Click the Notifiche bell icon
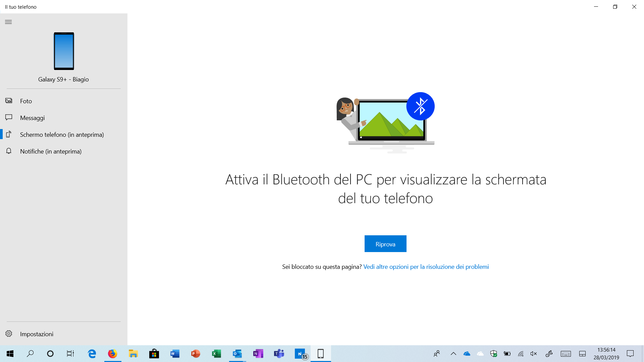The height and width of the screenshot is (362, 644). click(9, 151)
